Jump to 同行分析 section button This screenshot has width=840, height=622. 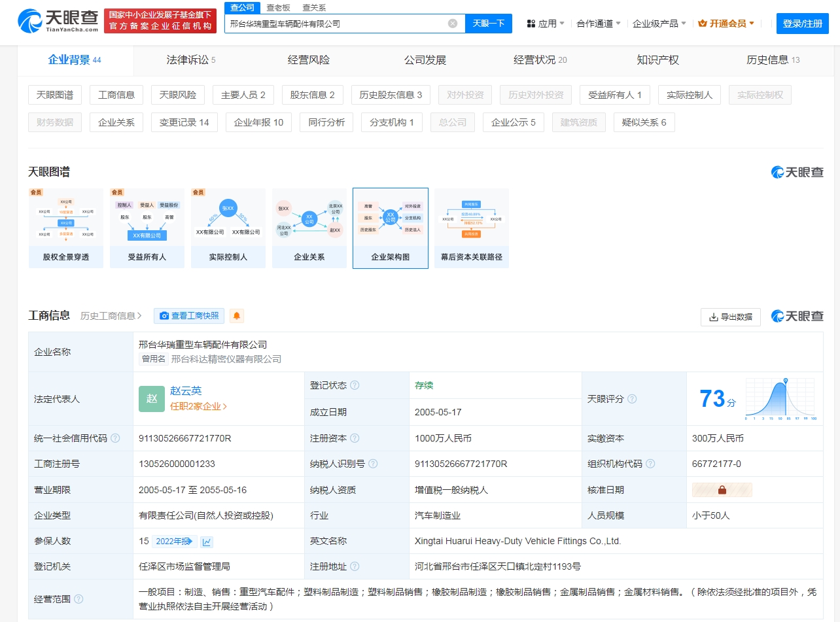point(327,122)
